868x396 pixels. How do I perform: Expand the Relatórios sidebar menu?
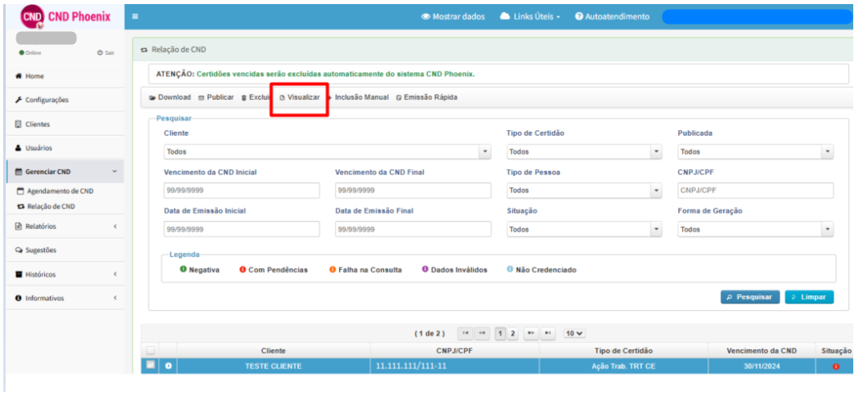pos(66,226)
